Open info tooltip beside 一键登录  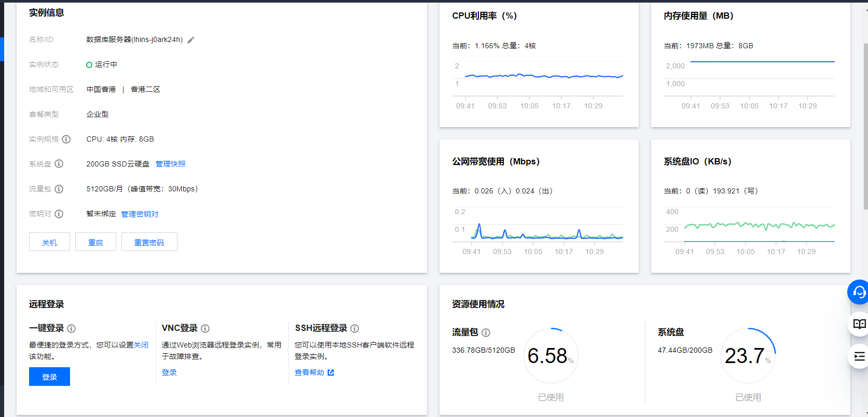click(x=72, y=328)
